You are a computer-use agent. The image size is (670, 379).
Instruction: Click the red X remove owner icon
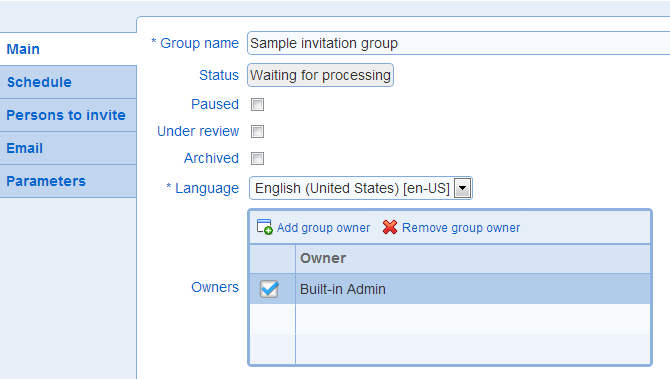(390, 227)
